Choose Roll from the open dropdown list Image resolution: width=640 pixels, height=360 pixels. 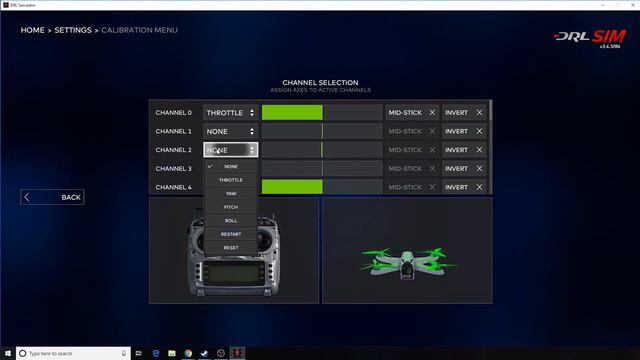pos(231,220)
